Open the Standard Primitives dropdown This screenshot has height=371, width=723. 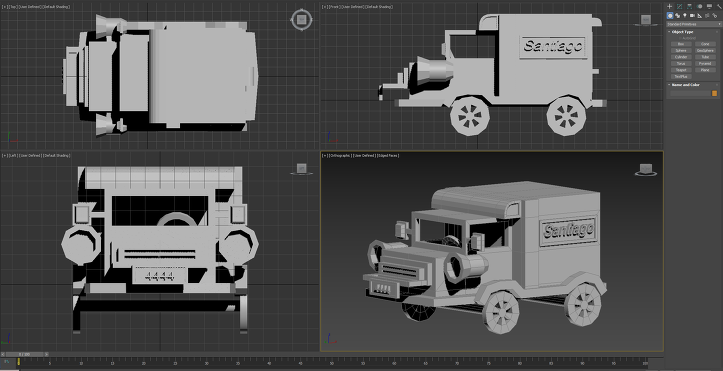(693, 24)
